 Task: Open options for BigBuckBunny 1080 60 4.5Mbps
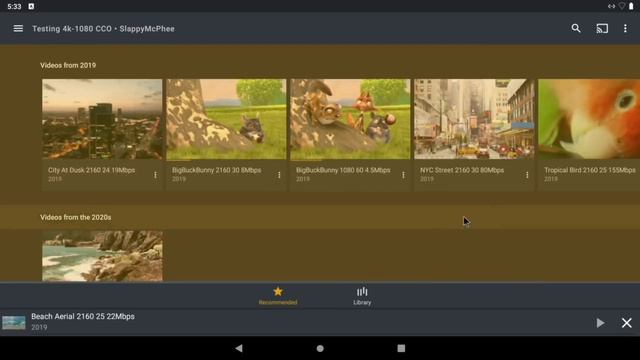[403, 175]
